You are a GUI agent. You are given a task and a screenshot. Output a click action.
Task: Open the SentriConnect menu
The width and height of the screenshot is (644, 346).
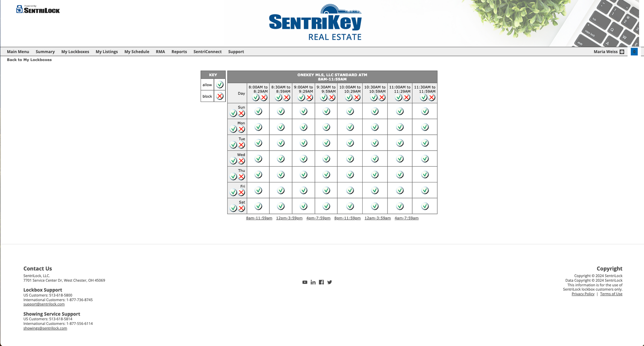click(x=207, y=52)
